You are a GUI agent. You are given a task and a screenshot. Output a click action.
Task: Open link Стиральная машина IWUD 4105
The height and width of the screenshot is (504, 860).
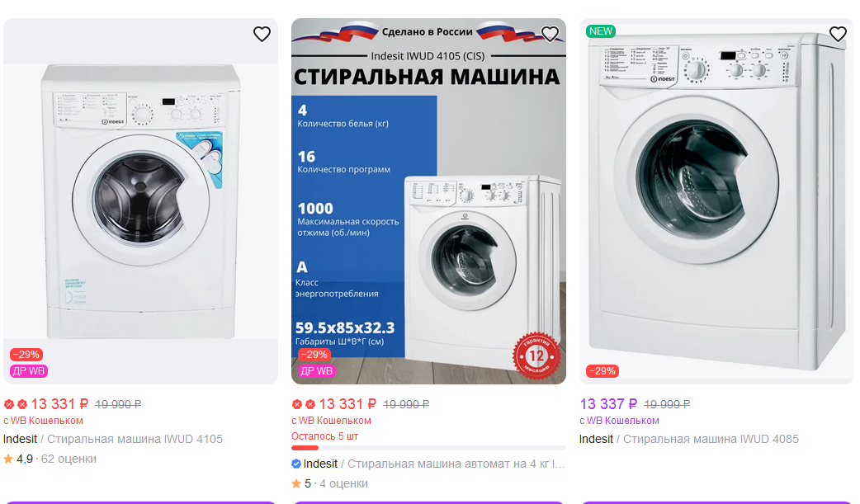click(135, 440)
